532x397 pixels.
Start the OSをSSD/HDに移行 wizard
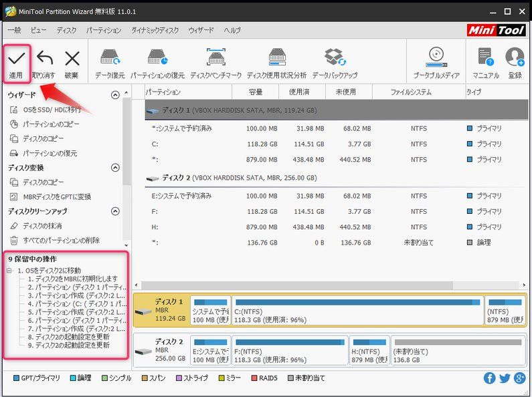click(x=46, y=110)
